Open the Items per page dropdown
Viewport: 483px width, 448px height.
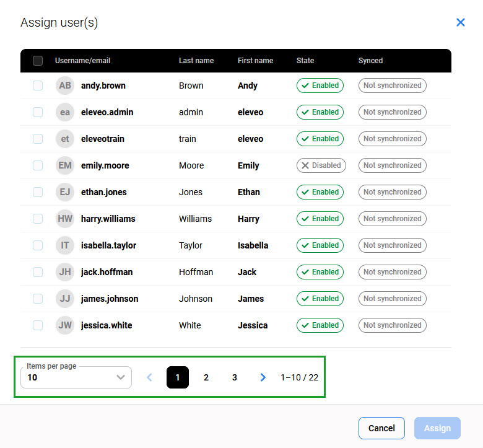pyautogui.click(x=76, y=377)
